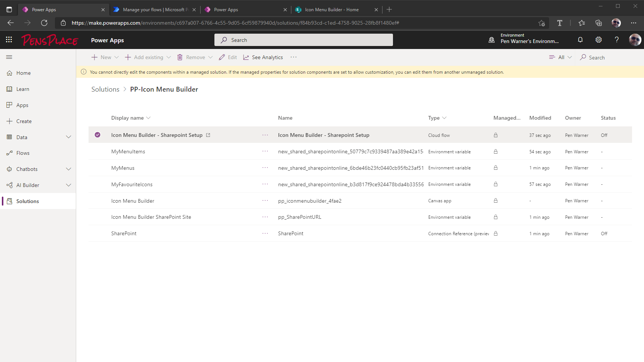Image resolution: width=644 pixels, height=362 pixels.
Task: Open MyMenuItems environment variable
Action: tap(128, 151)
